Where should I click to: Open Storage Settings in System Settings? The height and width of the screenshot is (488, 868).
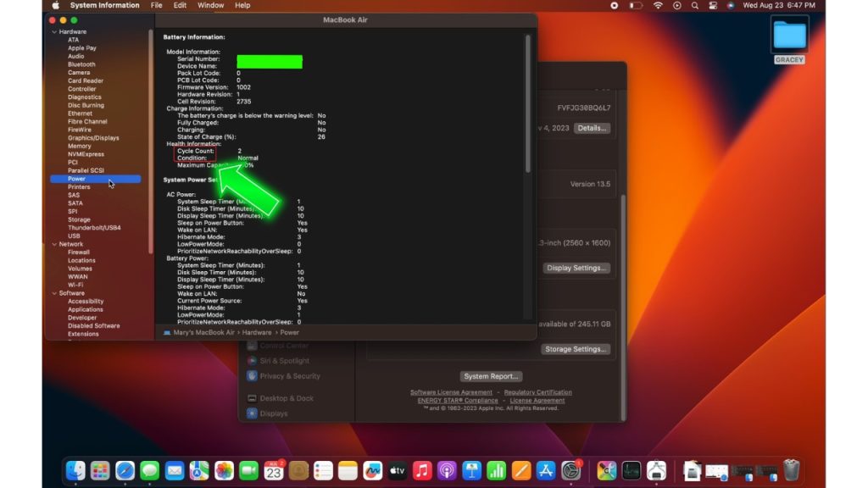pyautogui.click(x=576, y=349)
